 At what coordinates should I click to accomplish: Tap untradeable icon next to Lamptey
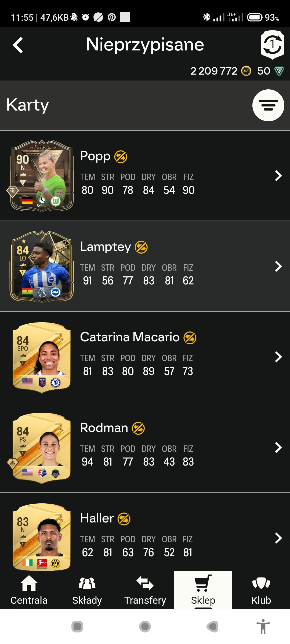[141, 247]
